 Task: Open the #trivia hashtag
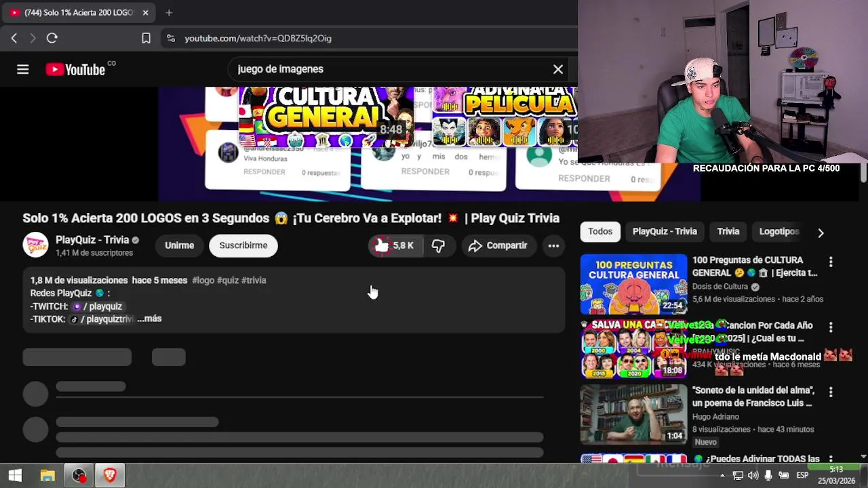[x=254, y=280]
